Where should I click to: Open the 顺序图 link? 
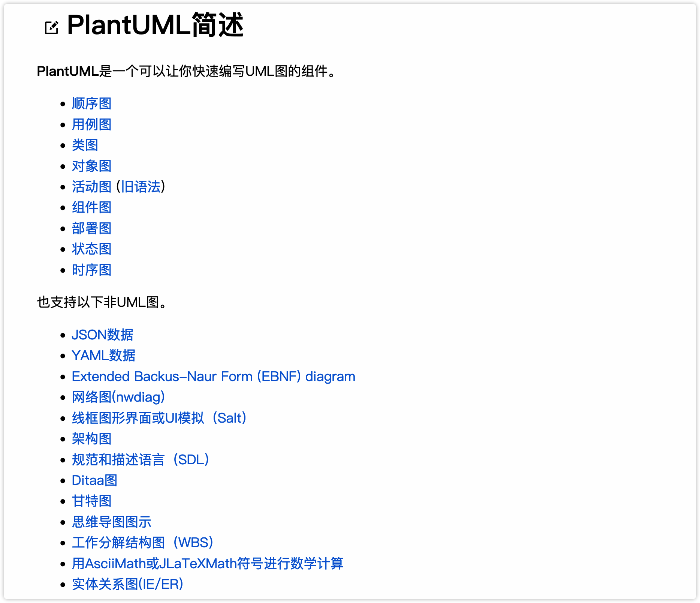coord(92,103)
